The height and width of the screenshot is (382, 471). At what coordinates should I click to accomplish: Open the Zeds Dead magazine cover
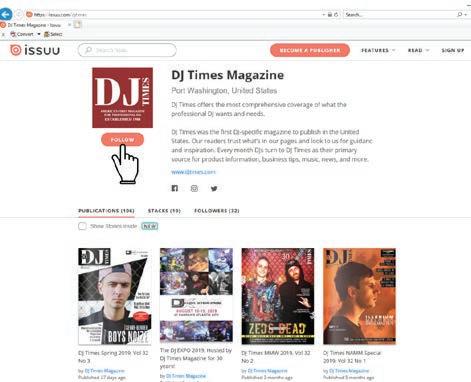[x=278, y=296]
